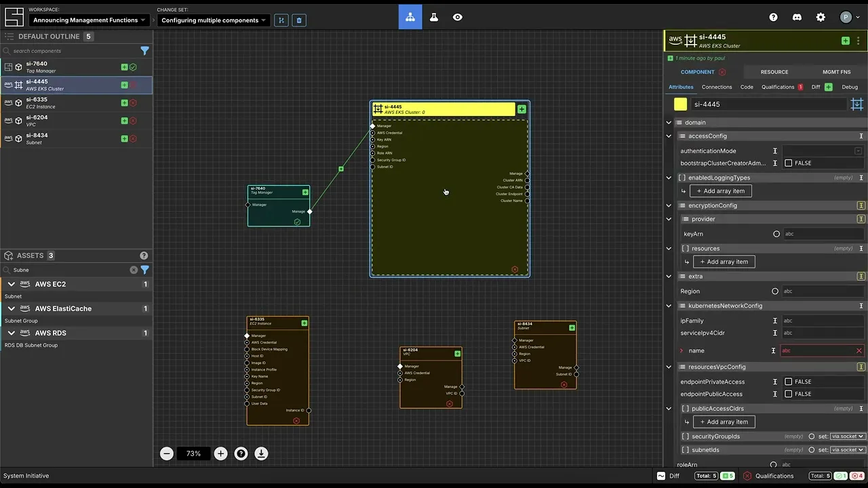Click the zoom out minus button
Viewport: 868px width, 488px height.
click(167, 453)
